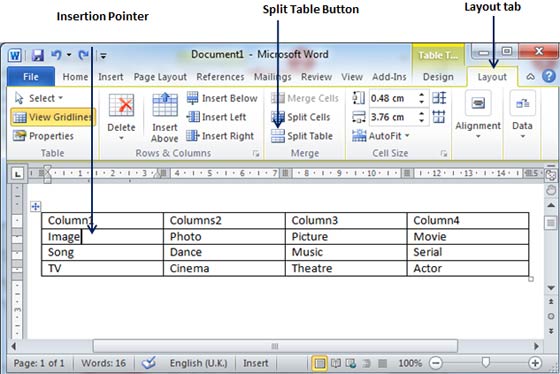Screen dimensions: 560x374
Task: Switch to the View tab
Action: [x=352, y=77]
